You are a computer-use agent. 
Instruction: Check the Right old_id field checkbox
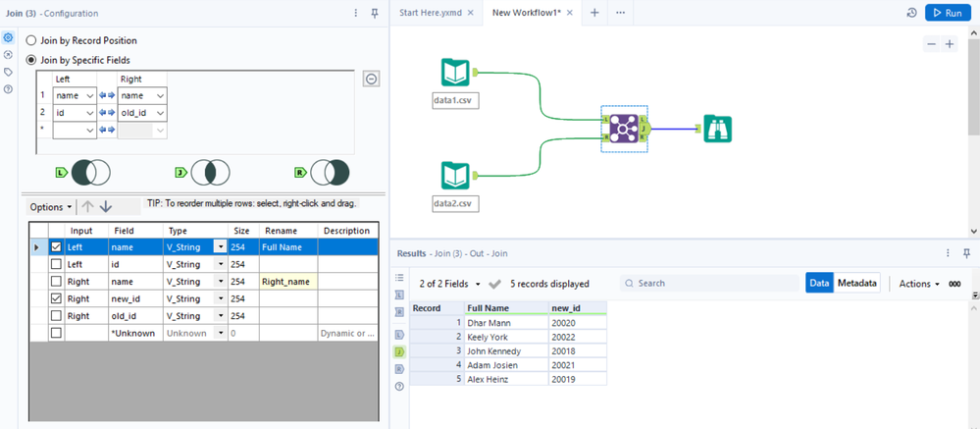56,316
